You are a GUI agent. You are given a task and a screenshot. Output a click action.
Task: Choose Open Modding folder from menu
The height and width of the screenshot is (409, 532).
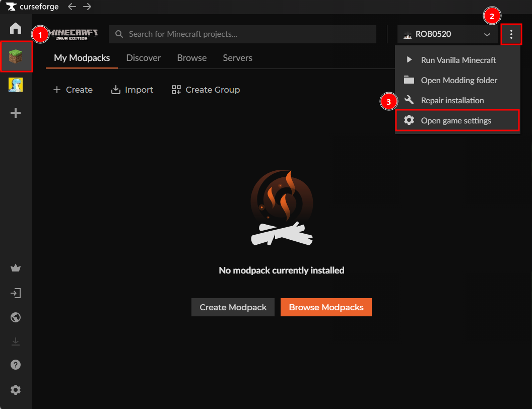458,80
